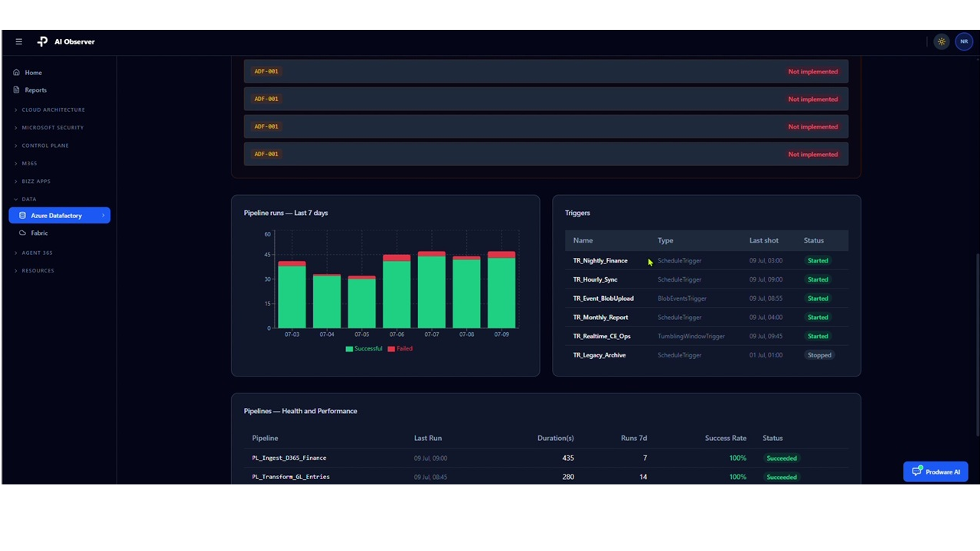Click the AI Observer logo icon
This screenshot has height=551, width=980.
43,42
